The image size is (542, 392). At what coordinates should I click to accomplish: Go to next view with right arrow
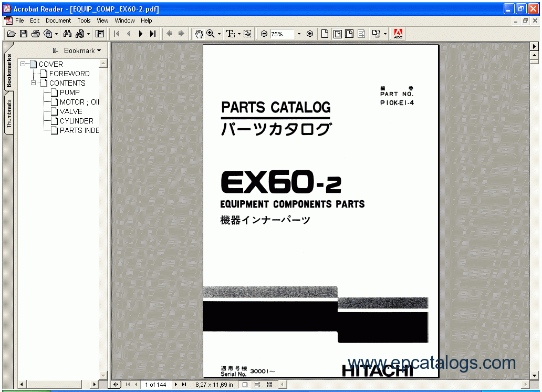click(181, 34)
